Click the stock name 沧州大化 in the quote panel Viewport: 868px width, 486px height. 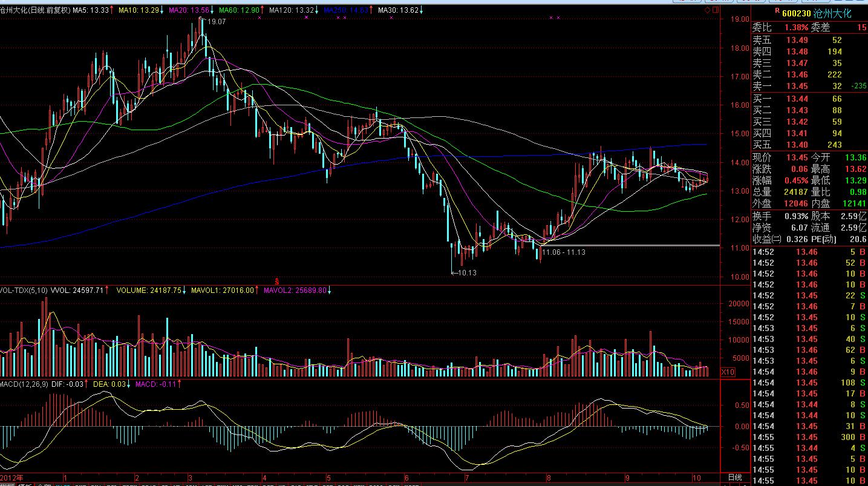pos(832,13)
